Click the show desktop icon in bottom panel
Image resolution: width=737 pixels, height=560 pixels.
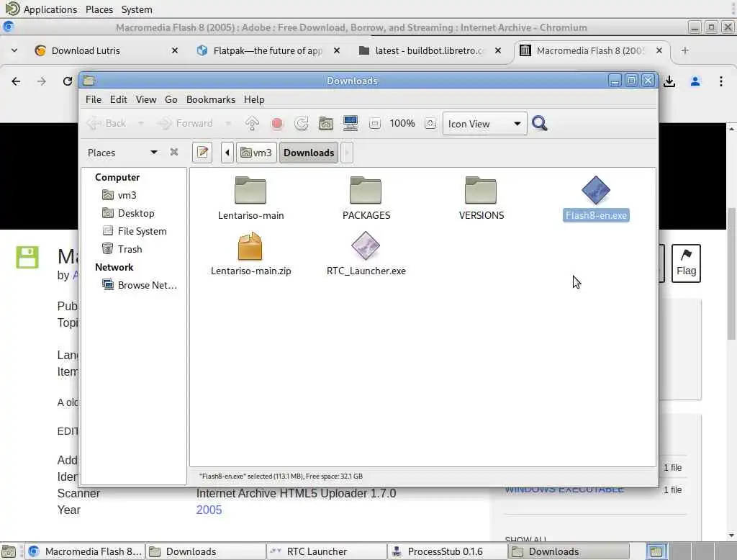point(9,551)
